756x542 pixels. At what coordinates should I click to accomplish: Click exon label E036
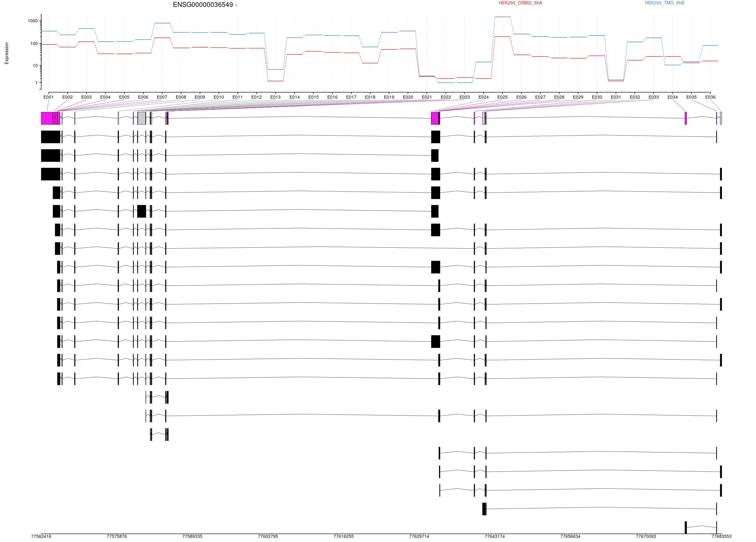coord(710,97)
